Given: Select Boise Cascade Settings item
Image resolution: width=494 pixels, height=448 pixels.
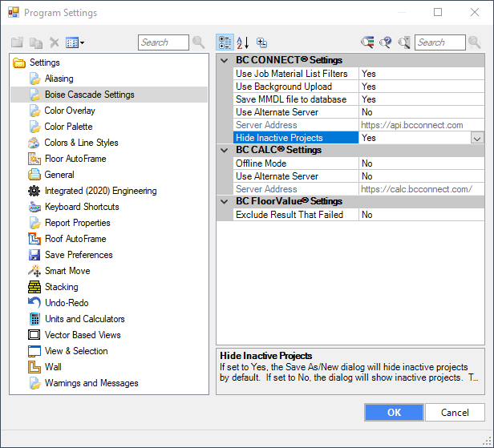Looking at the screenshot, I should pyautogui.click(x=90, y=95).
